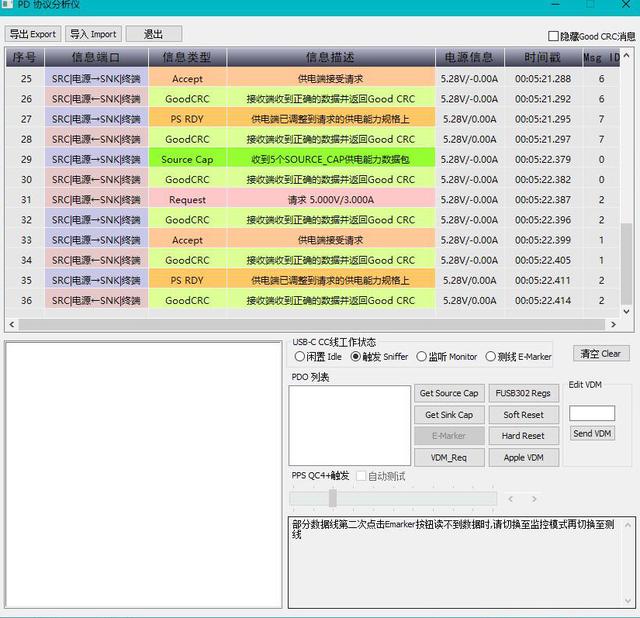Click the PDO 列表 list box
The height and width of the screenshot is (618, 640).
coord(349,425)
